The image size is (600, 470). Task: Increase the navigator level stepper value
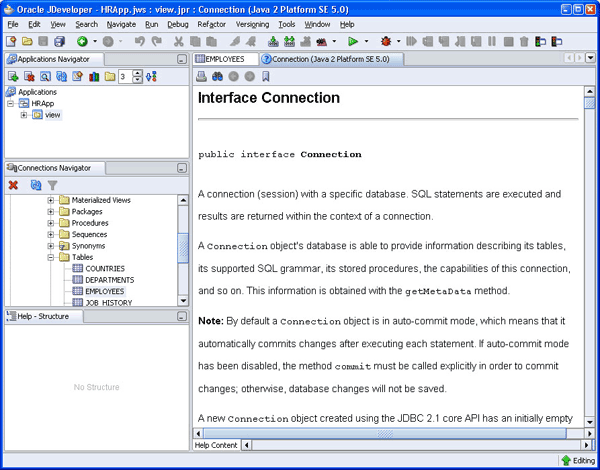click(x=137, y=74)
